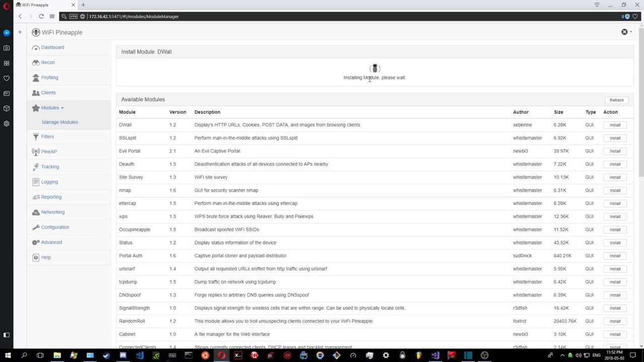Click the Logging document icon
This screenshot has height=362, width=644.
(36, 182)
